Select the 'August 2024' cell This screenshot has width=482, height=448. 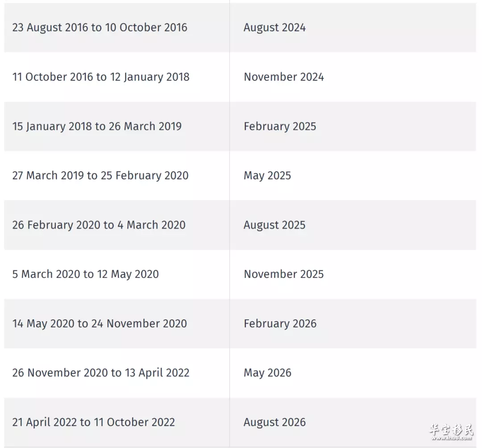353,27
